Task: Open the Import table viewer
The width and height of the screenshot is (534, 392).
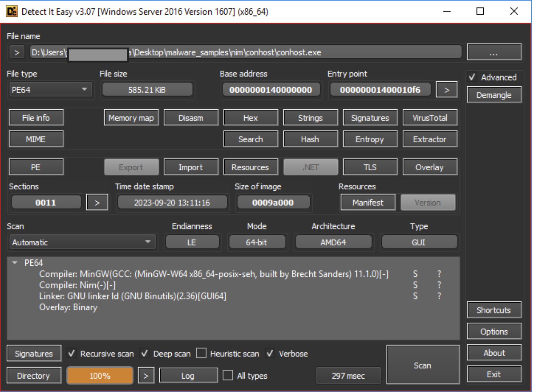Action: tap(190, 167)
